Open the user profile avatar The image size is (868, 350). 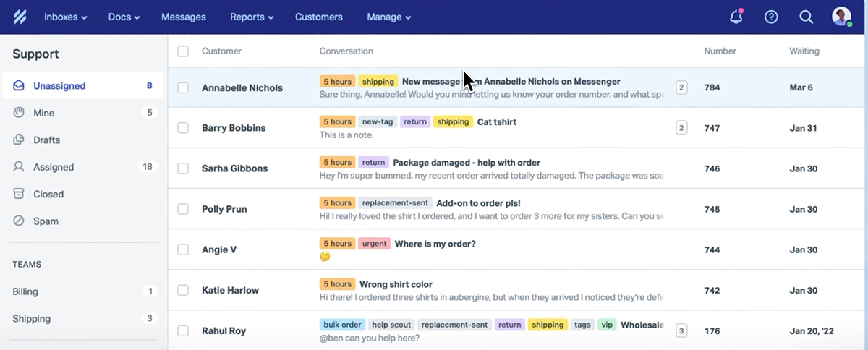click(841, 17)
